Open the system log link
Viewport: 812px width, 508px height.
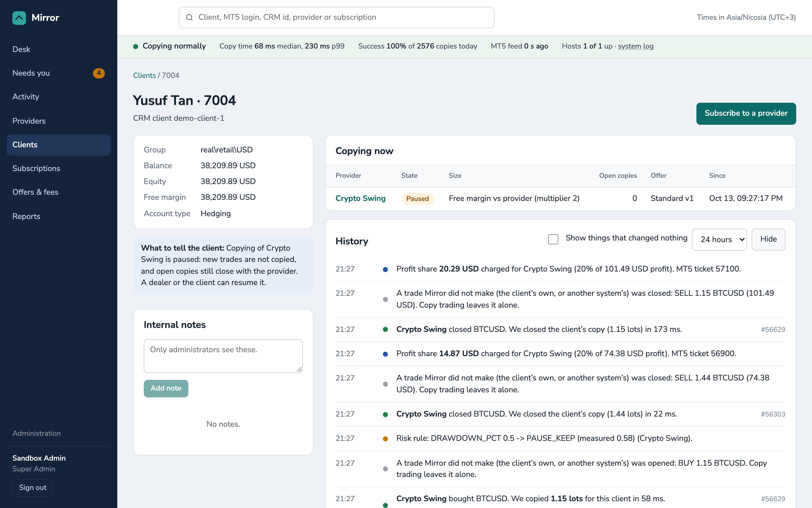click(x=636, y=46)
